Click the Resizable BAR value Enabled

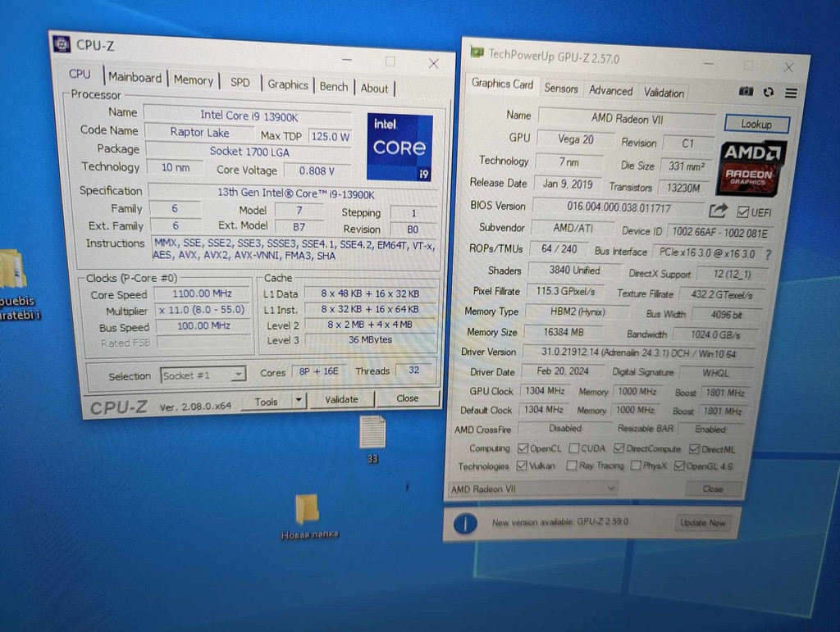[x=710, y=430]
